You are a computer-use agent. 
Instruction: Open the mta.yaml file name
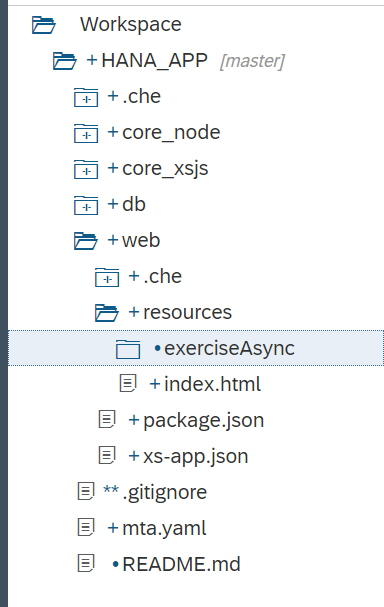[x=164, y=529]
